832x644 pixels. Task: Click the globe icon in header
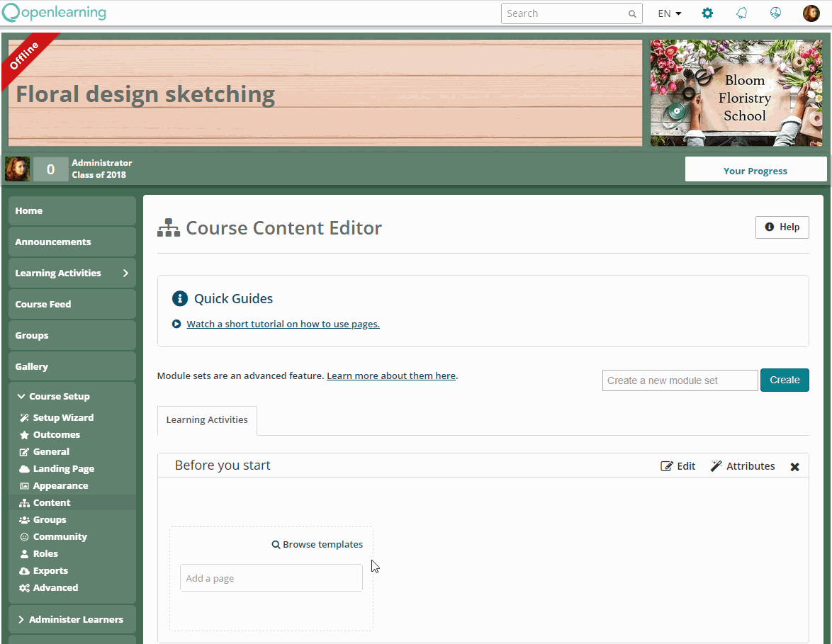point(775,13)
